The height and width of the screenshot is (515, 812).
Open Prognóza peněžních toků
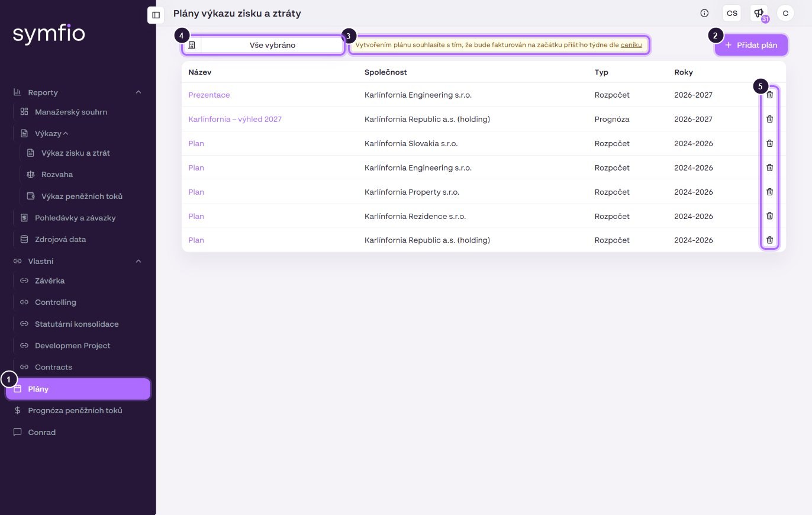75,410
